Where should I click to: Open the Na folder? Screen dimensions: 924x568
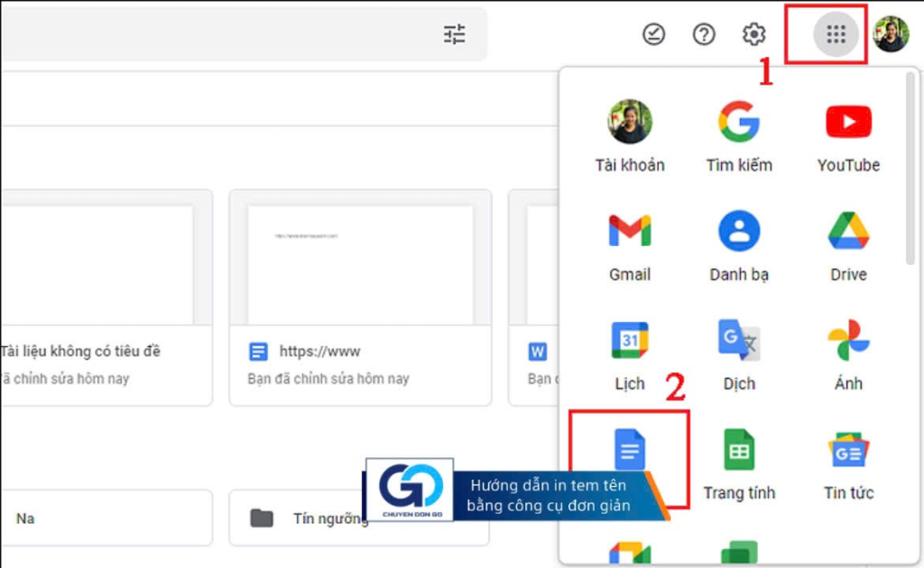point(106,518)
